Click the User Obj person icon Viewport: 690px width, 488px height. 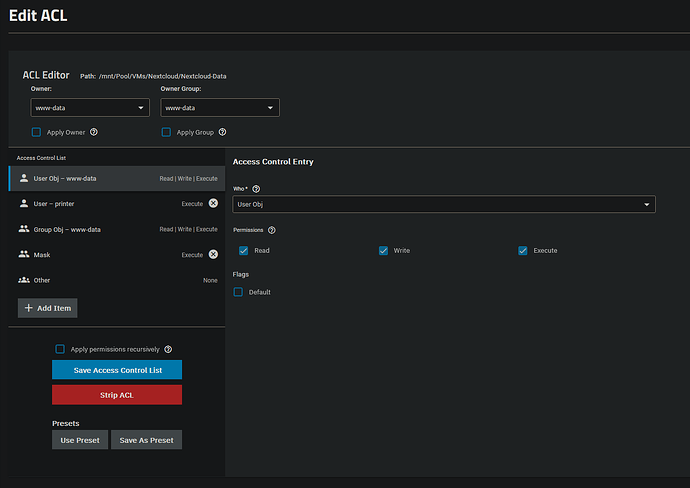24,178
